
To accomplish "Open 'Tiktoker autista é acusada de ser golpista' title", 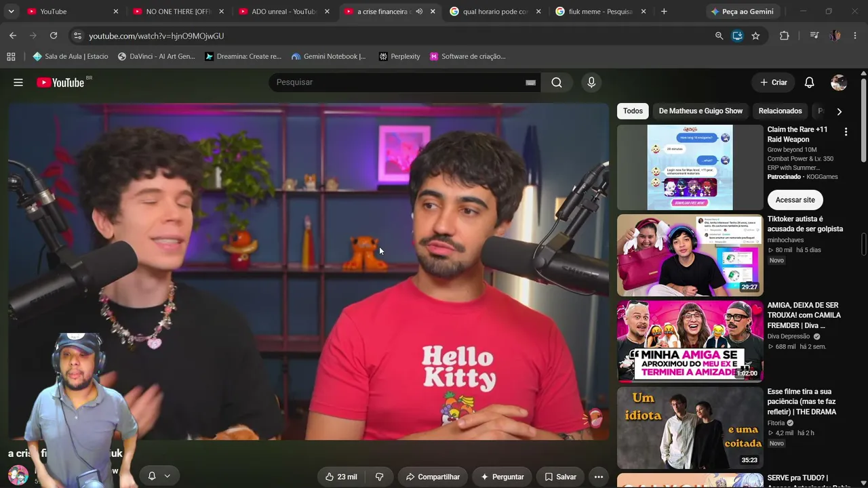I will click(805, 224).
